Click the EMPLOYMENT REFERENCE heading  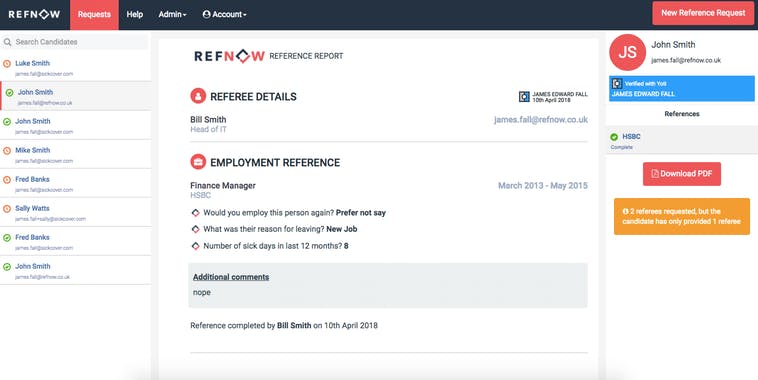coord(275,162)
